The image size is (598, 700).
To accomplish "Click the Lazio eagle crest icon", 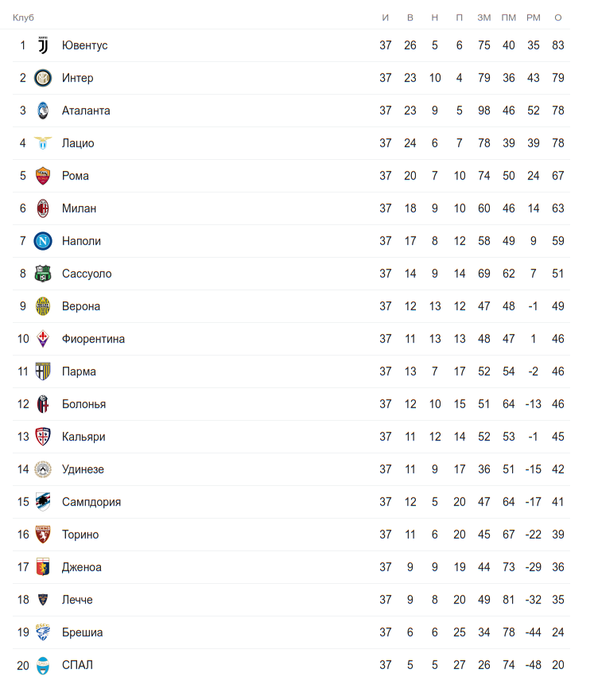I will coord(43,143).
